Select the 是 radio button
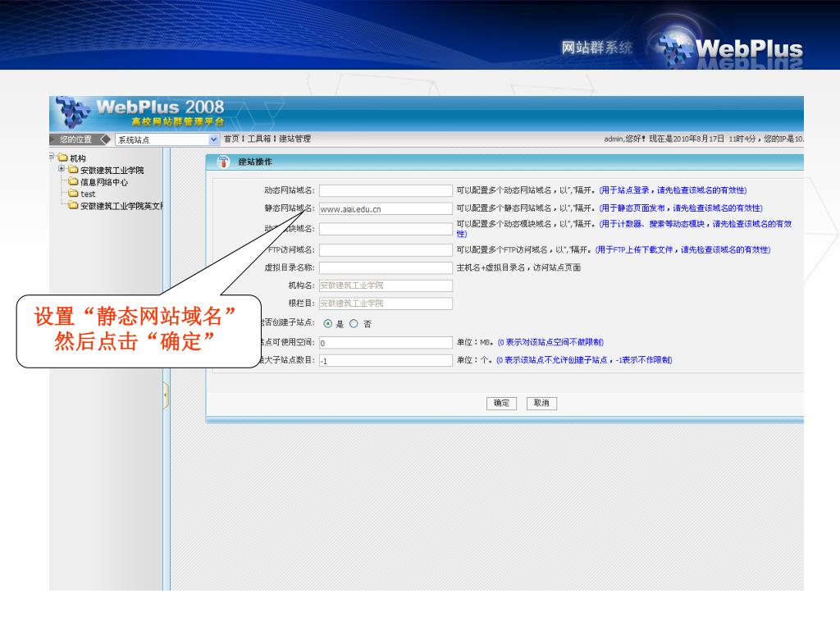840x630 pixels. coord(328,323)
